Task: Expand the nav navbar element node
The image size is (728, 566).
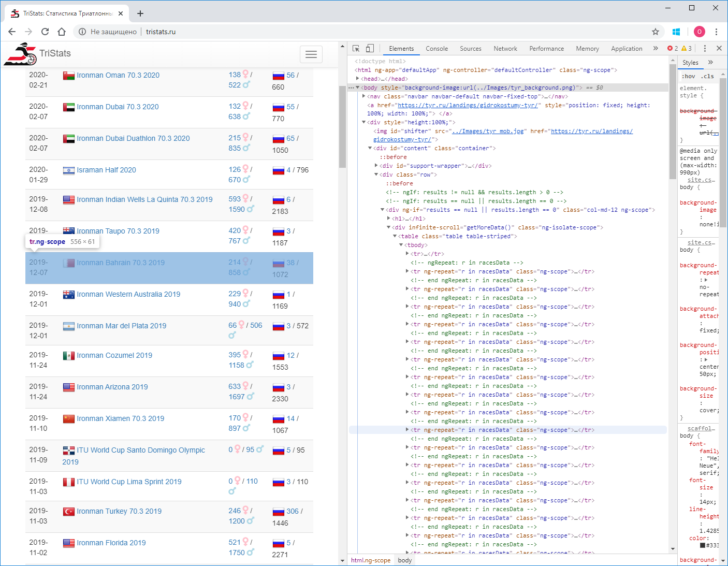Action: 364,96
